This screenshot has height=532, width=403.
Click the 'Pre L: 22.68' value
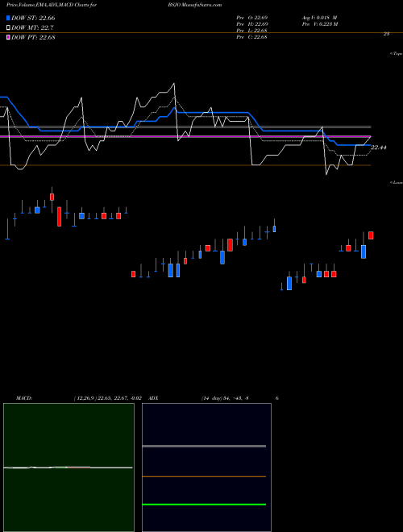[x=252, y=31]
